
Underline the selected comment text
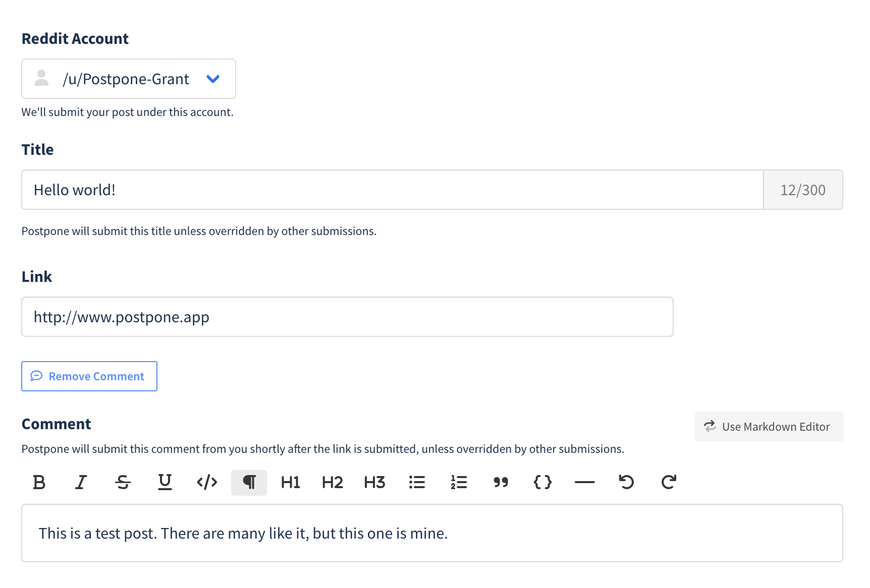[165, 483]
